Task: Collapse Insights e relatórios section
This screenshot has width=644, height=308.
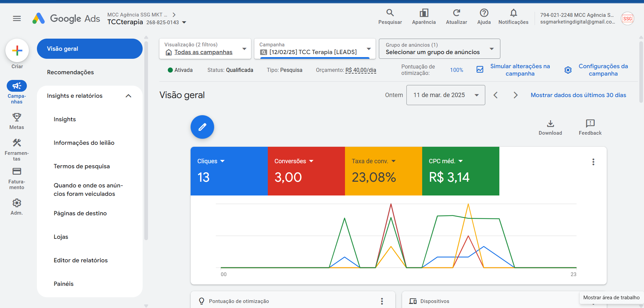Action: pos(128,96)
